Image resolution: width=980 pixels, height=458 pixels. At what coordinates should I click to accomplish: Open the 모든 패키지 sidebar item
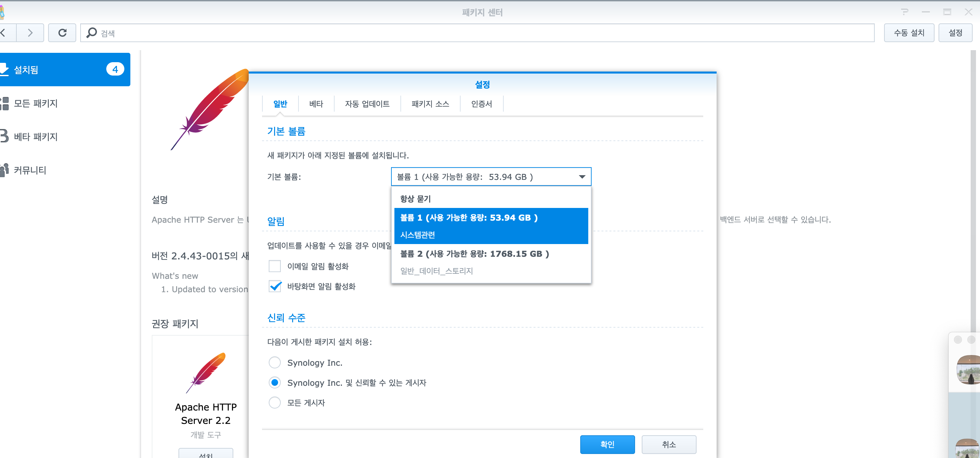click(36, 103)
